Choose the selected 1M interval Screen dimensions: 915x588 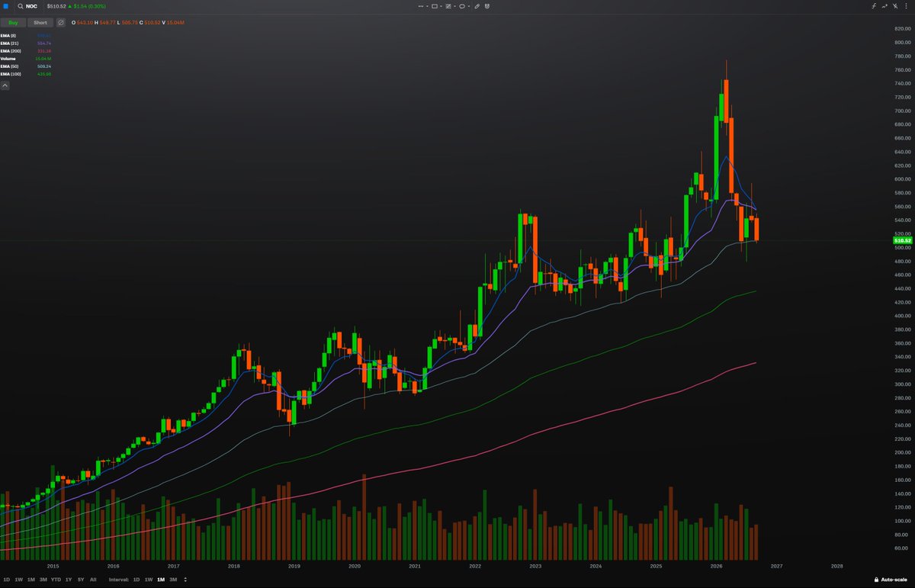pyautogui.click(x=161, y=580)
